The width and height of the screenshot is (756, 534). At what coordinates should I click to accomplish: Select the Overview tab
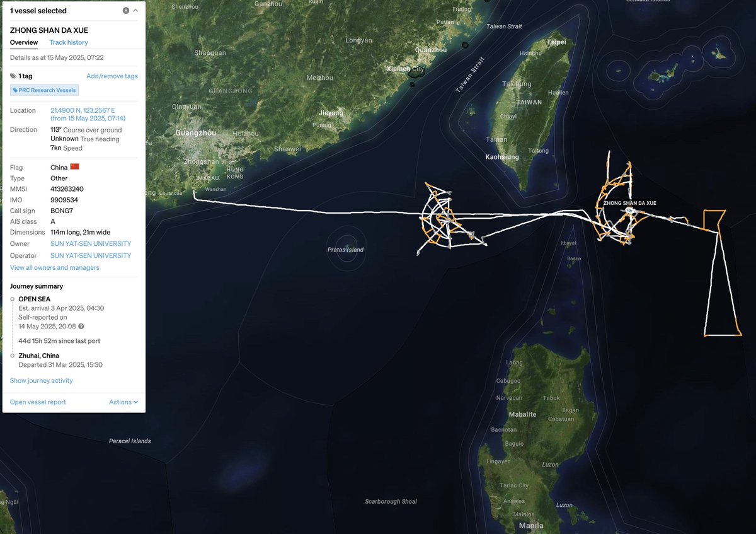24,42
